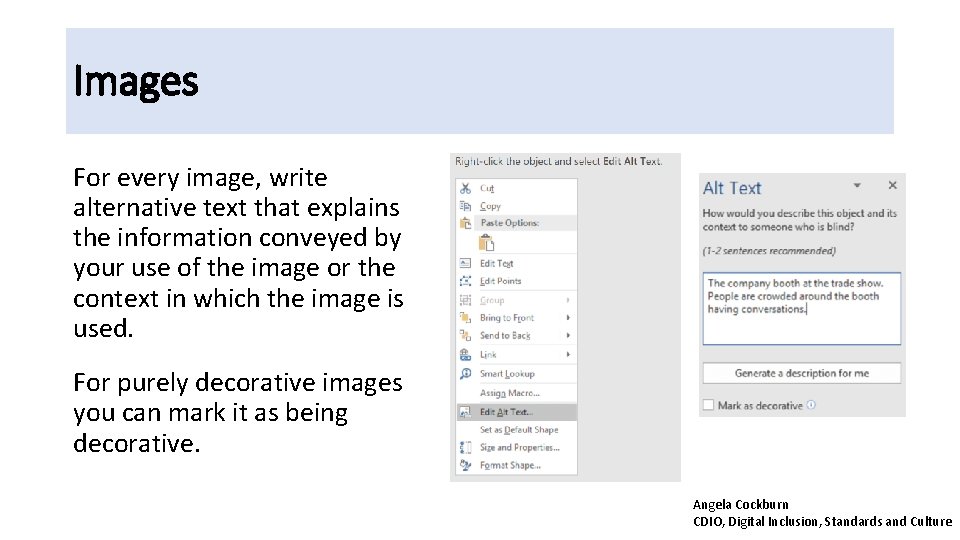Click the Size and Properties icon

(466, 448)
